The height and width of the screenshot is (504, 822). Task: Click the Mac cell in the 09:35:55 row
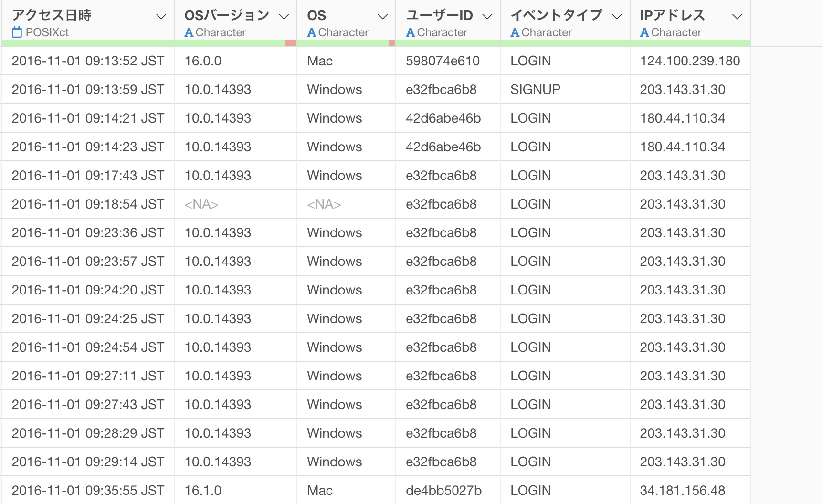click(x=347, y=490)
